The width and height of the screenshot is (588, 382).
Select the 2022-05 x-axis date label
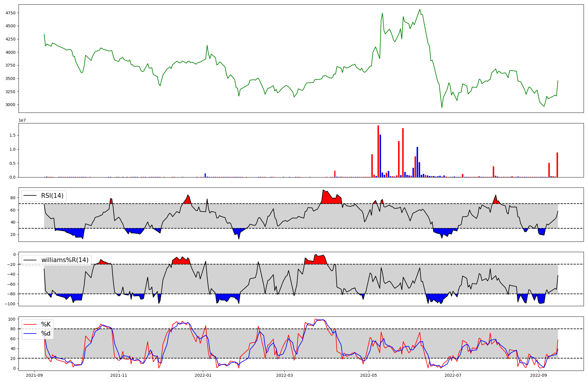coord(368,375)
